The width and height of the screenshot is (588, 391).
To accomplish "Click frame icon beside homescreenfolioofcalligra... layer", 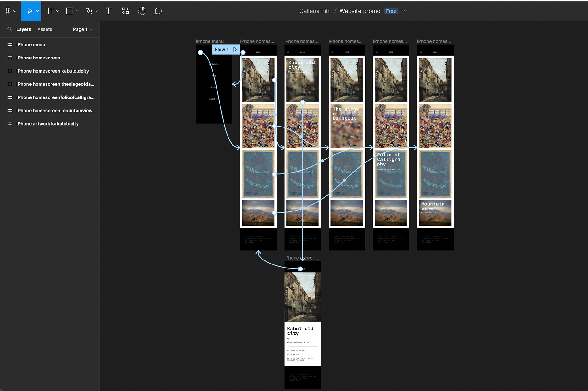I will [x=10, y=97].
